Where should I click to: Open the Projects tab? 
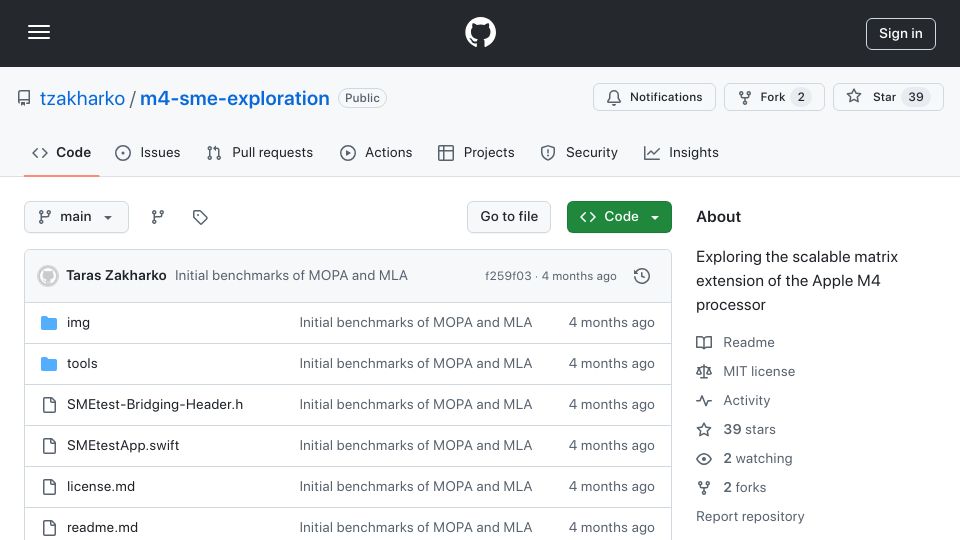[x=476, y=152]
